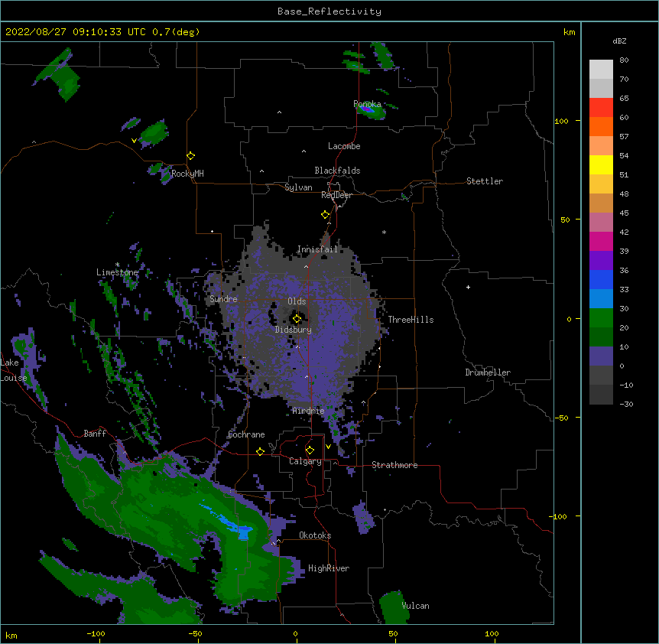Click the yellow v marker east of Calgary
The height and width of the screenshot is (644, 659).
pos(328,447)
